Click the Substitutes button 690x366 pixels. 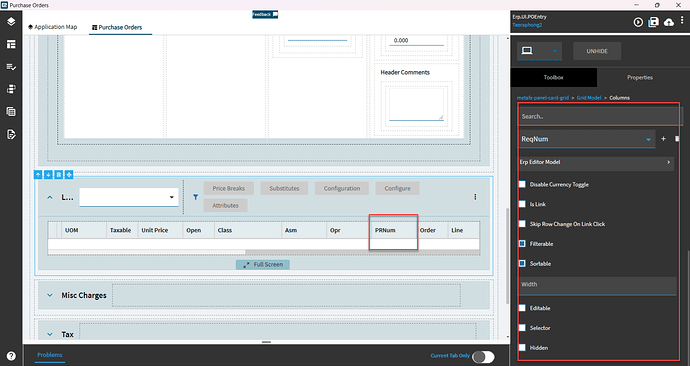pos(284,188)
